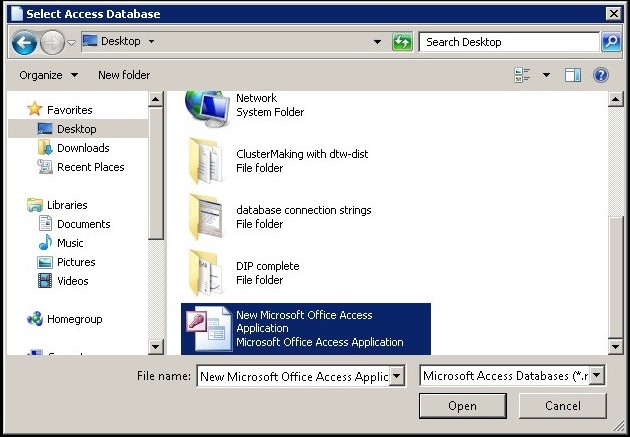Select the Network System Folder entry
The height and width of the screenshot is (437, 630).
pos(270,105)
